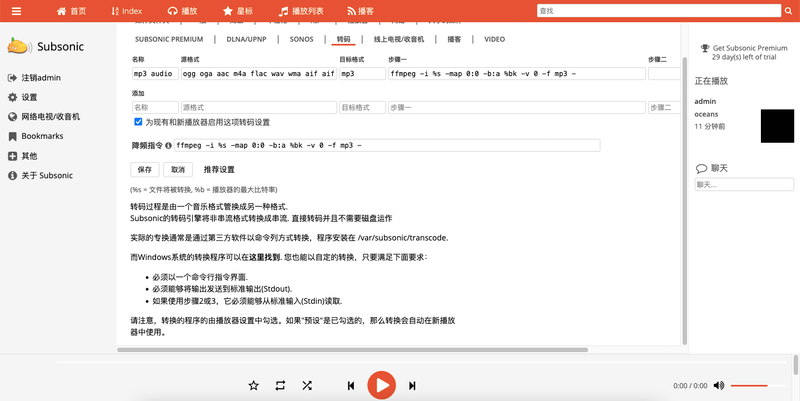Click the orange play button
This screenshot has width=800, height=401.
(382, 385)
